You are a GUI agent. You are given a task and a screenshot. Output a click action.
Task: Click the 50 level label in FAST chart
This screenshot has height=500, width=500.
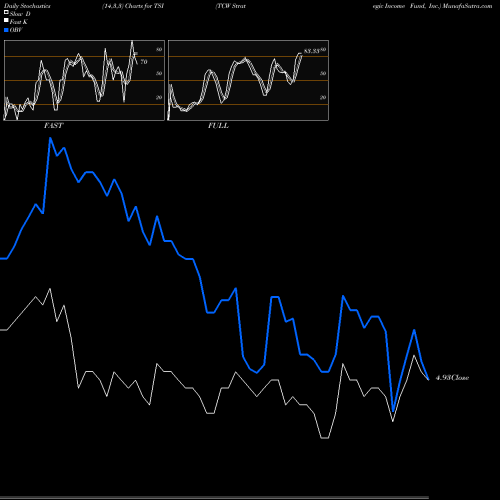pos(159,73)
